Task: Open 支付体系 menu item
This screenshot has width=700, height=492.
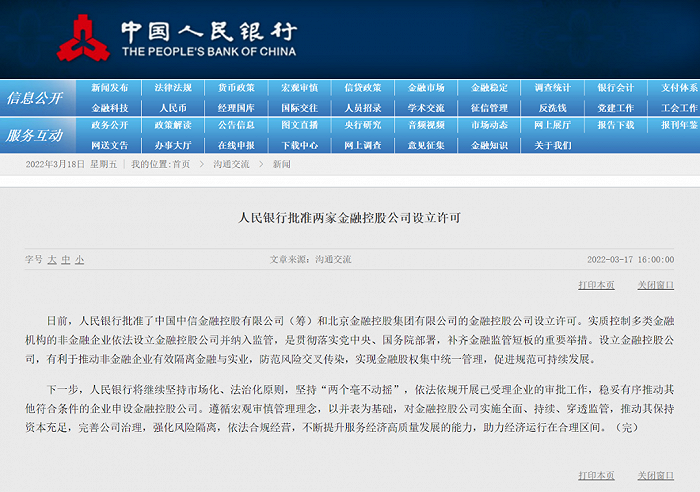Action: 679,88
